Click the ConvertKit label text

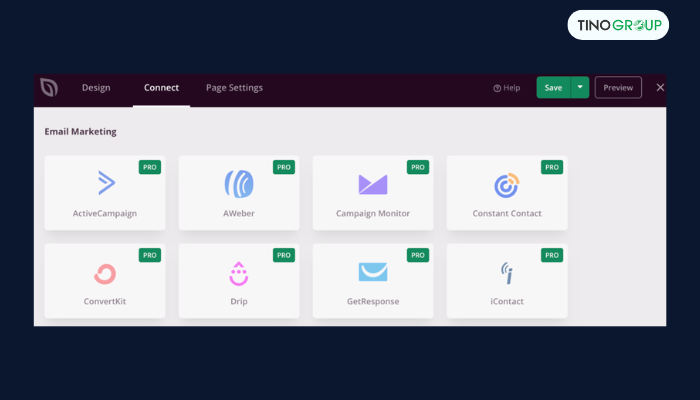(x=105, y=301)
